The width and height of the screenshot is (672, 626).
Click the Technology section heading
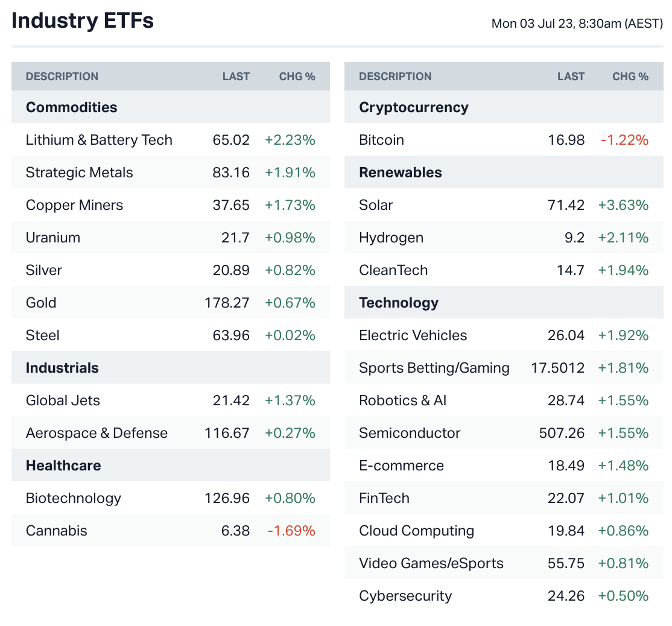click(x=398, y=303)
